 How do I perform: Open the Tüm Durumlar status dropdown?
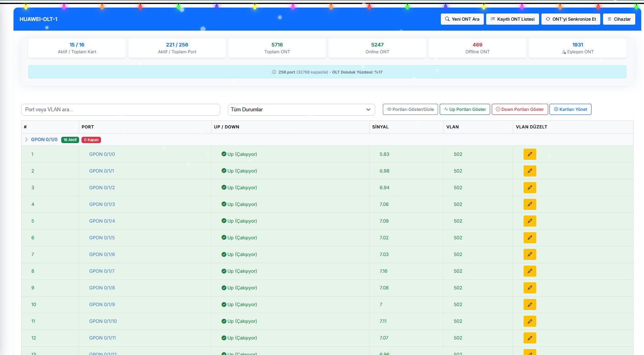tap(301, 110)
